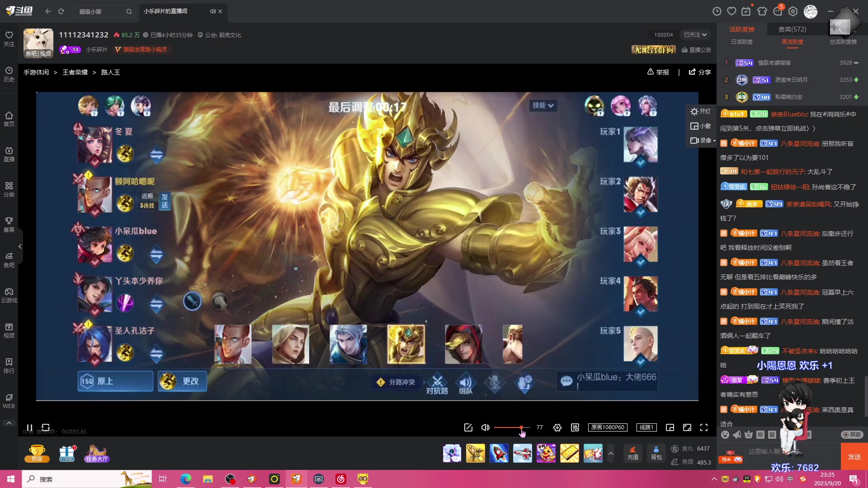Toggle 小窗 mini window mode

[x=700, y=126]
